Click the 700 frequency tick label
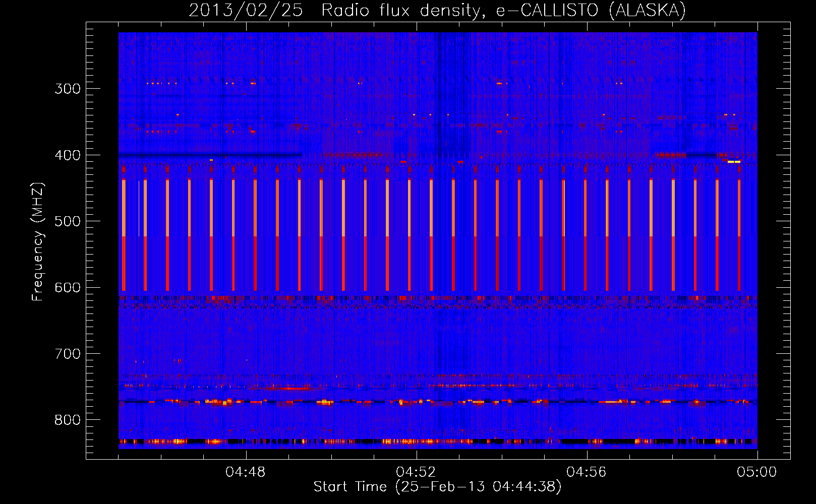 click(x=68, y=354)
